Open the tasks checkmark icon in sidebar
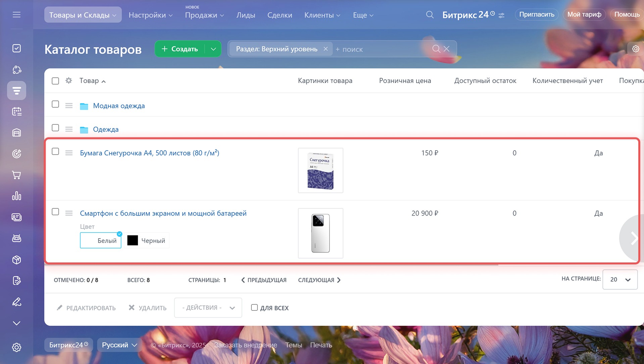 [x=16, y=48]
